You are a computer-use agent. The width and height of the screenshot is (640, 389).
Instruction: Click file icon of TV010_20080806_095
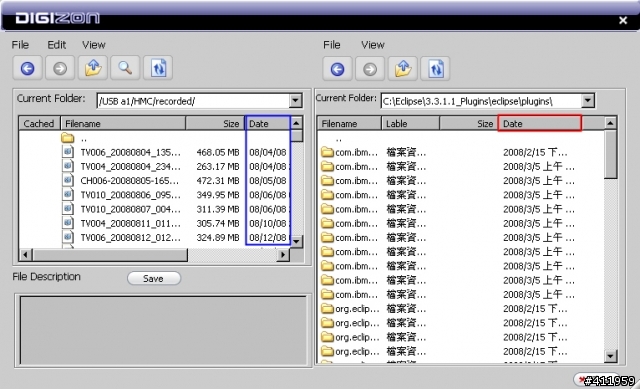pos(68,195)
